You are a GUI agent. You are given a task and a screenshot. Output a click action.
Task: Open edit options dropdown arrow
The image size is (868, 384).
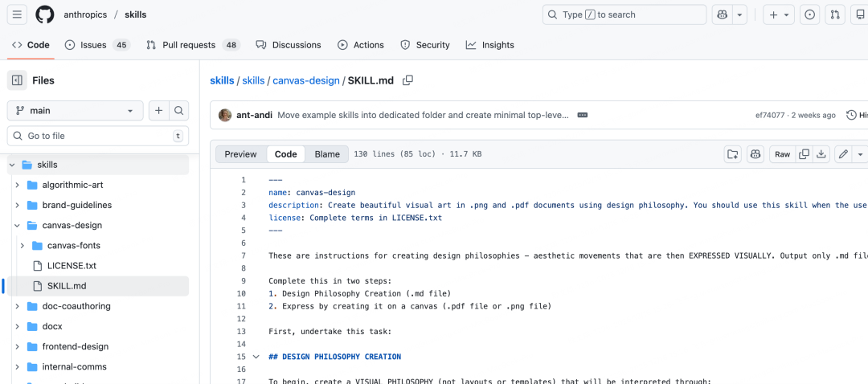click(x=860, y=154)
